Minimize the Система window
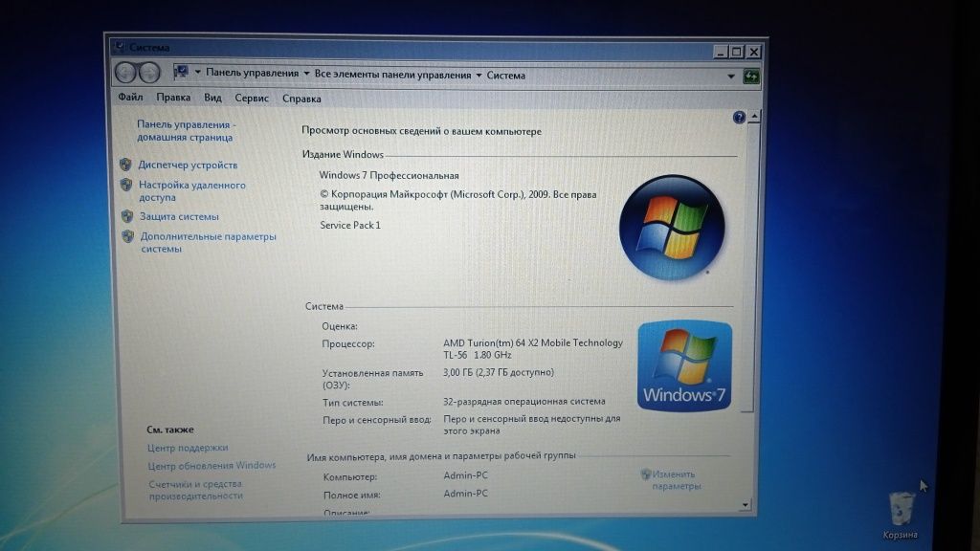Image resolution: width=980 pixels, height=551 pixels. point(721,52)
